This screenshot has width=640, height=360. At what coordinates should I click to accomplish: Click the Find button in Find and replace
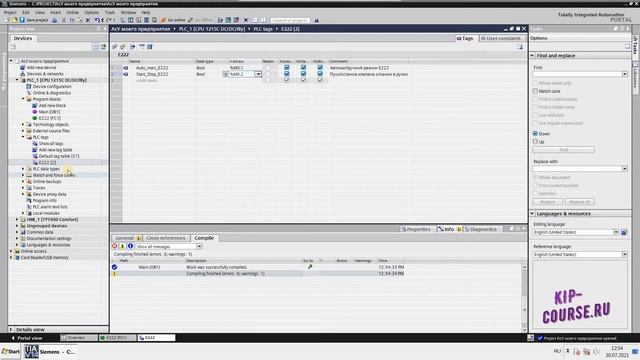(x=563, y=150)
